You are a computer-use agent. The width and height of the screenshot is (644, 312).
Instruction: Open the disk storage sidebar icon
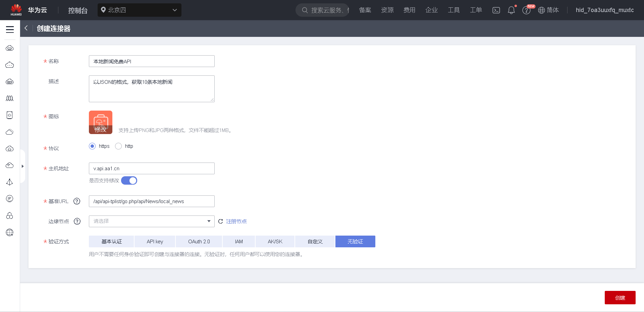click(10, 115)
